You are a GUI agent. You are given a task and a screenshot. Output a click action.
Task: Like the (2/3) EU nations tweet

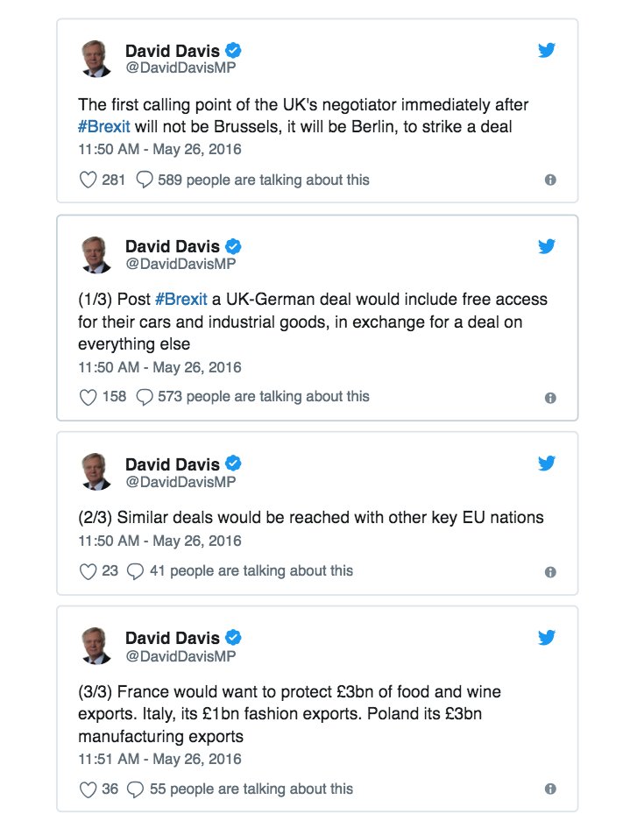pos(88,570)
